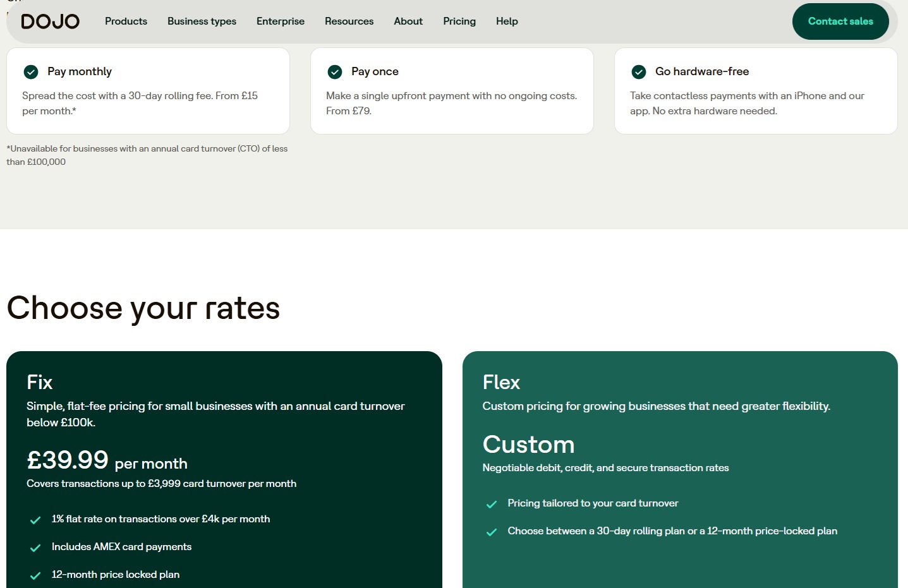Open the About menu item
Image resolution: width=908 pixels, height=588 pixels.
click(x=408, y=21)
